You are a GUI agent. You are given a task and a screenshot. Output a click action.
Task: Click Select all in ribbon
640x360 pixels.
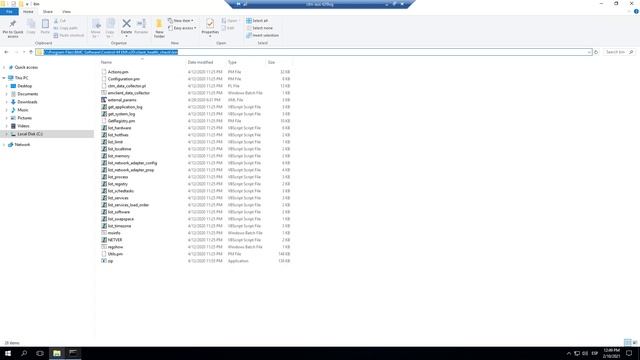(x=257, y=20)
